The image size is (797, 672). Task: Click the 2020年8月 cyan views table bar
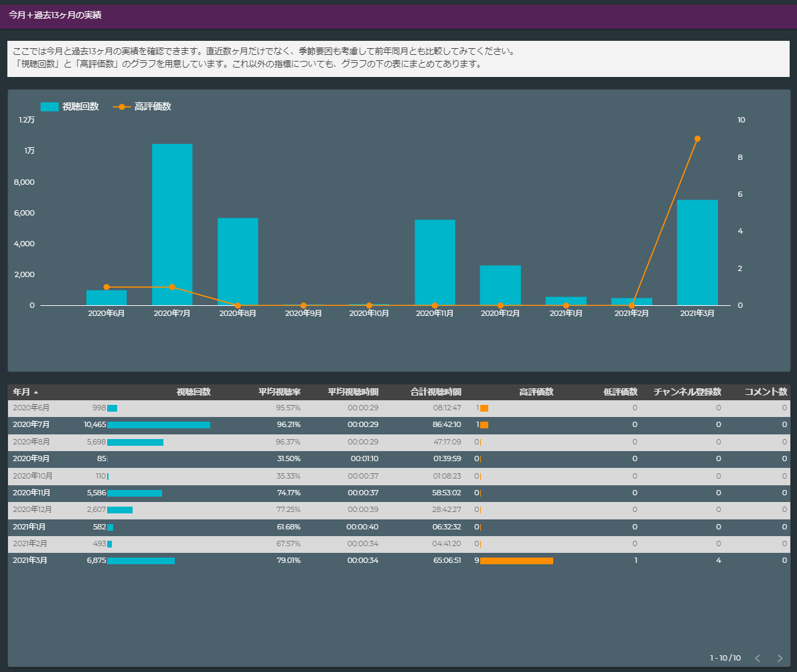tap(135, 442)
